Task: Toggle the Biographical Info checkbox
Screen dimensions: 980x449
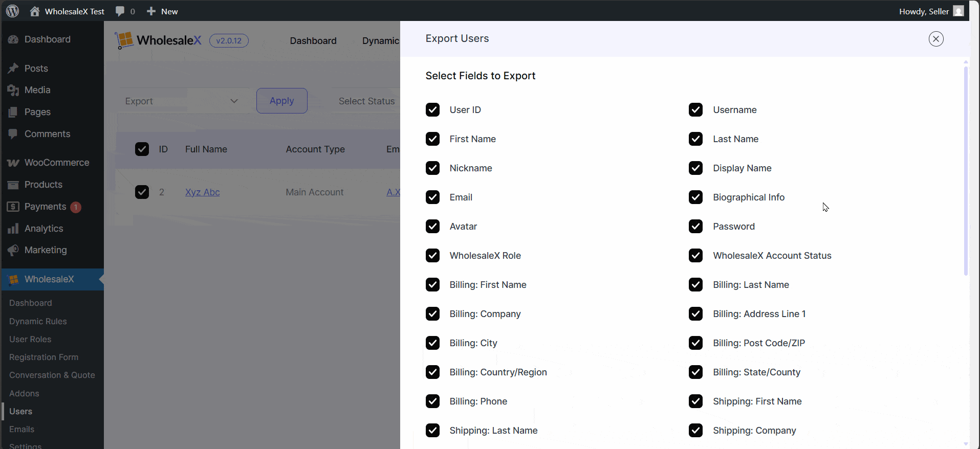Action: point(695,197)
